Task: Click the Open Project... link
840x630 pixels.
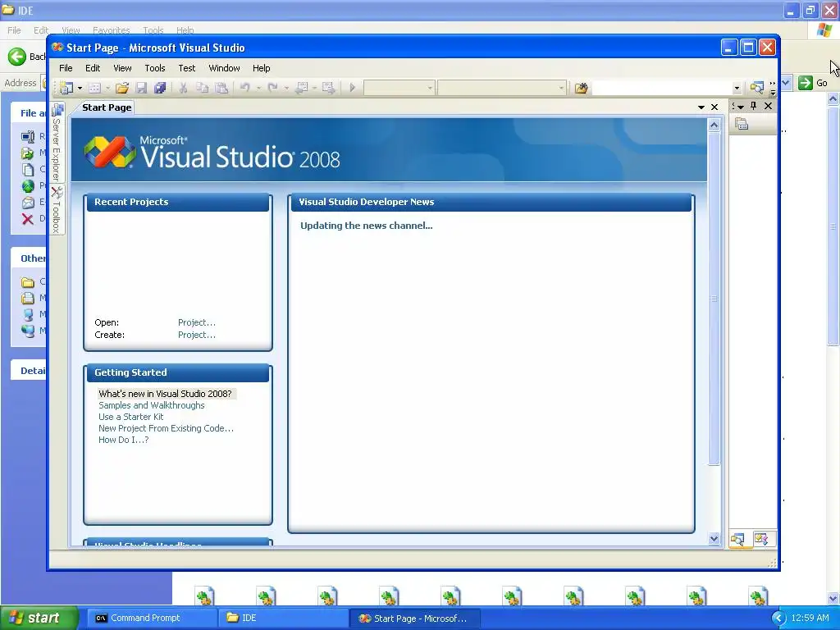Action: coord(197,322)
